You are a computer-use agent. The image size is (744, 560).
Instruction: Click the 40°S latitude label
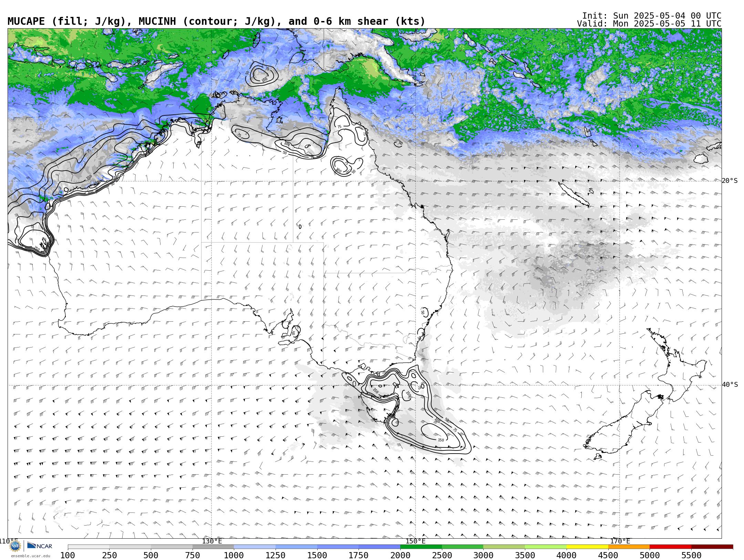(x=730, y=385)
